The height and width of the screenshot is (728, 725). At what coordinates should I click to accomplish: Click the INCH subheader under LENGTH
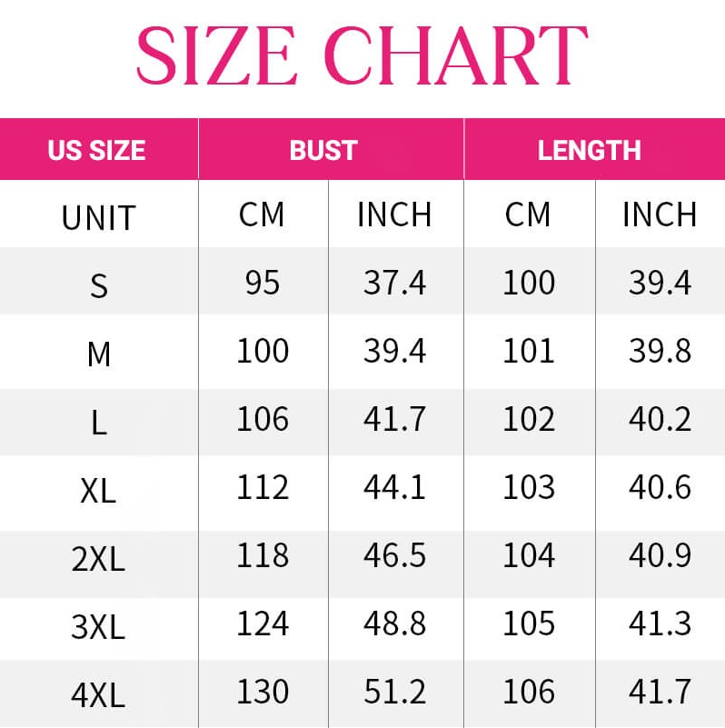click(660, 215)
